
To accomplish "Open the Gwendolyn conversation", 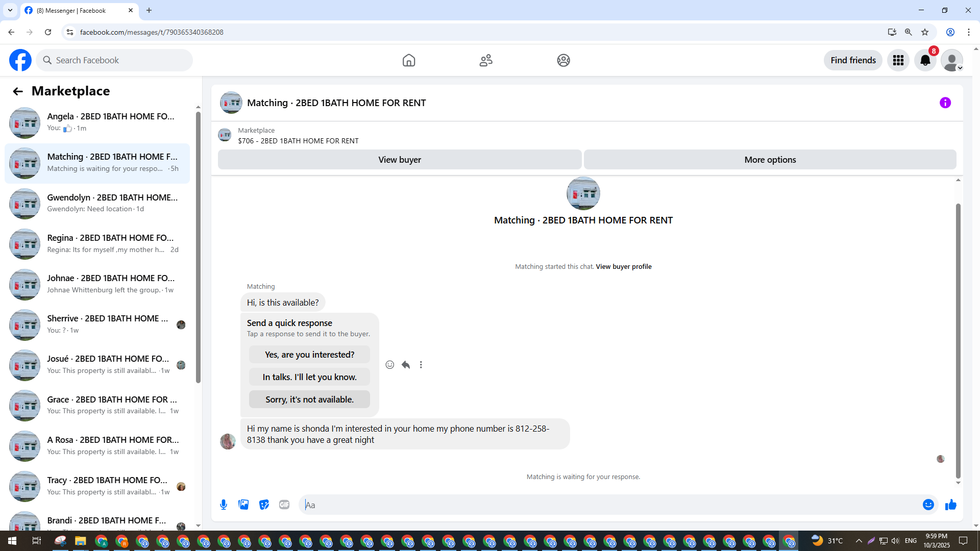I will 97,204.
